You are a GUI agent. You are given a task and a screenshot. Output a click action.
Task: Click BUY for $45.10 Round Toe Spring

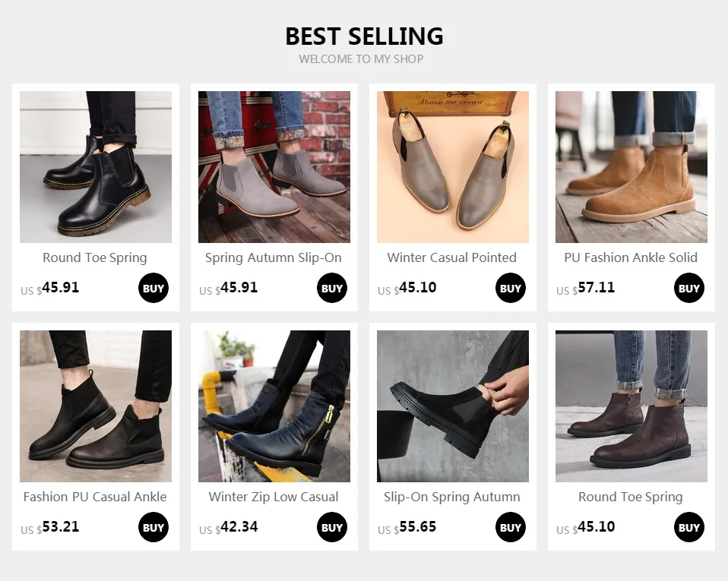click(689, 527)
